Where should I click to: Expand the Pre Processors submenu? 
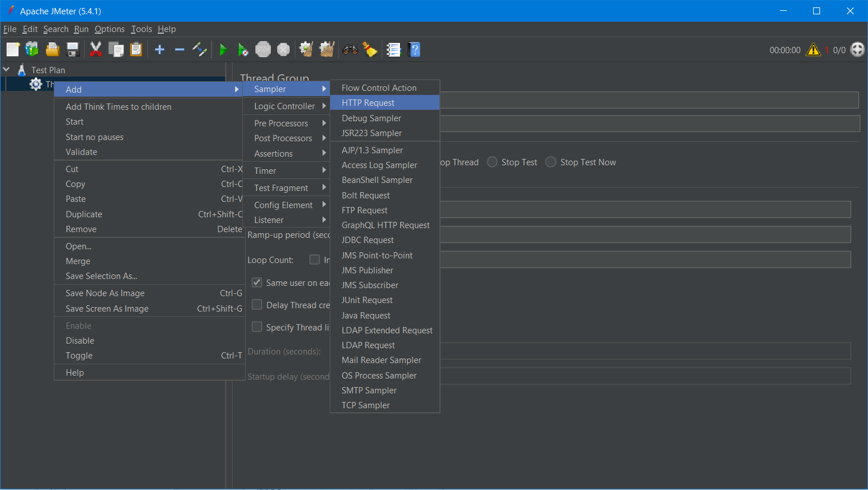(x=287, y=124)
